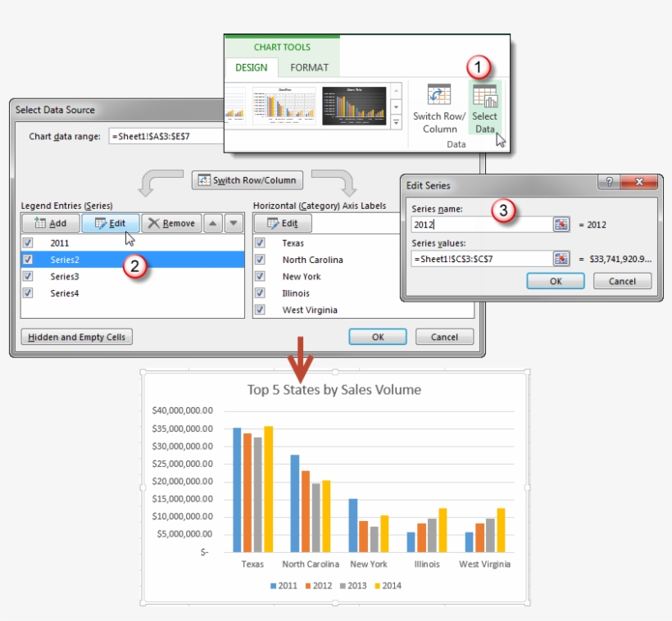The height and width of the screenshot is (621, 672).
Task: Click Edit button under Legend Entries
Action: coord(110,223)
